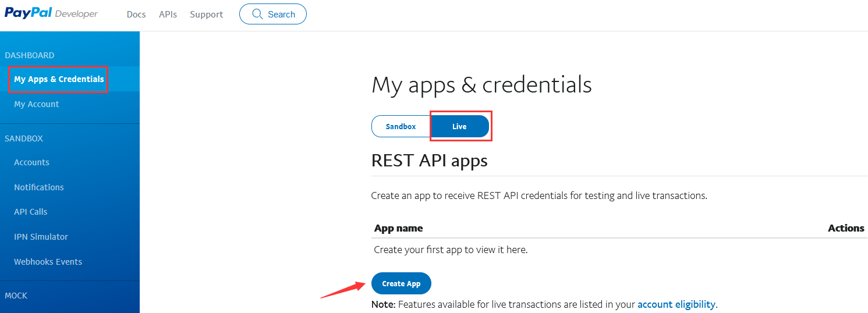Switch to the Sandbox toggle
868x313 pixels.
[401, 126]
